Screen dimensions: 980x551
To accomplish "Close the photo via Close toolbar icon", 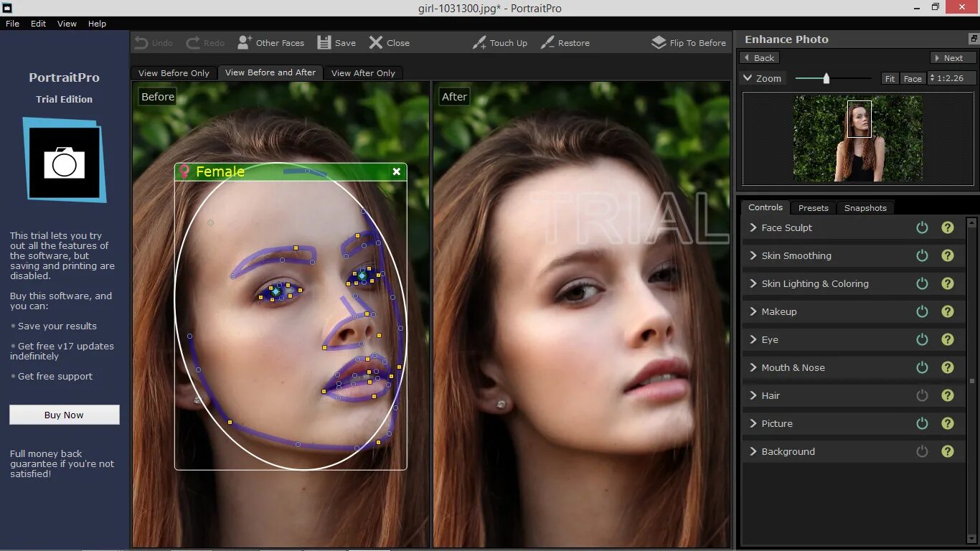I will point(376,43).
